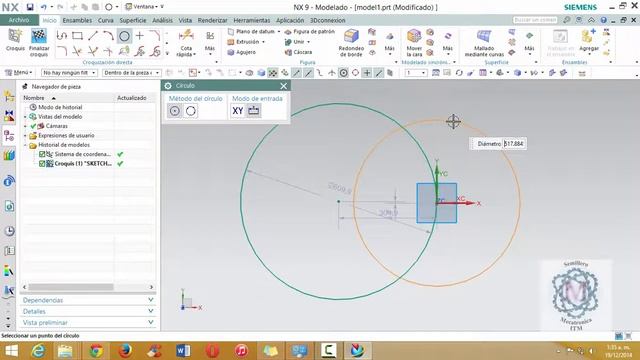Click the Cáscara shell tool
Screen dimensions: 640x360
(299, 52)
